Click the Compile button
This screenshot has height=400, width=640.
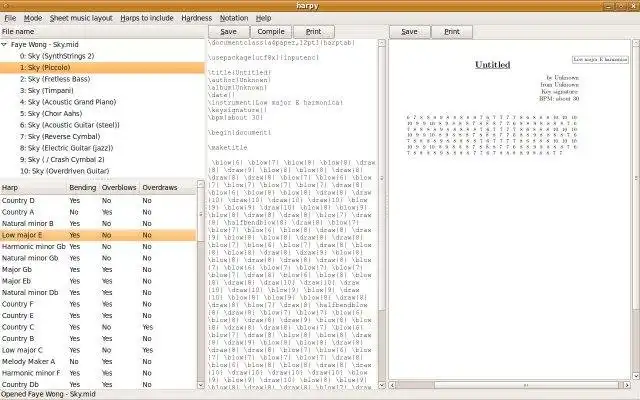point(271,32)
